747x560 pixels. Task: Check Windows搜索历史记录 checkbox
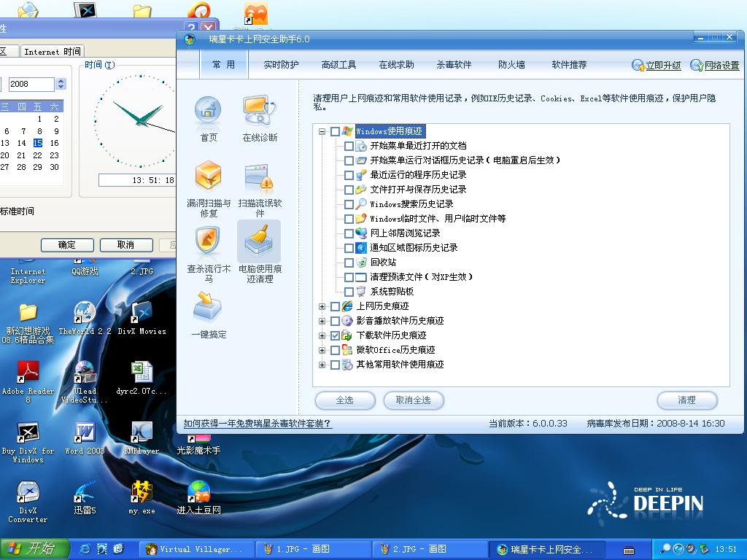349,205
